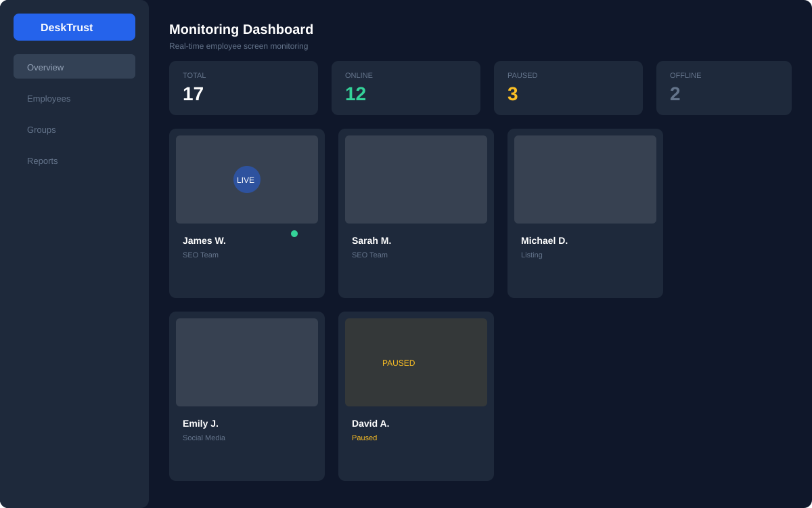Click the SEO Team label under Sarah M.
The height and width of the screenshot is (508, 812).
tap(369, 255)
